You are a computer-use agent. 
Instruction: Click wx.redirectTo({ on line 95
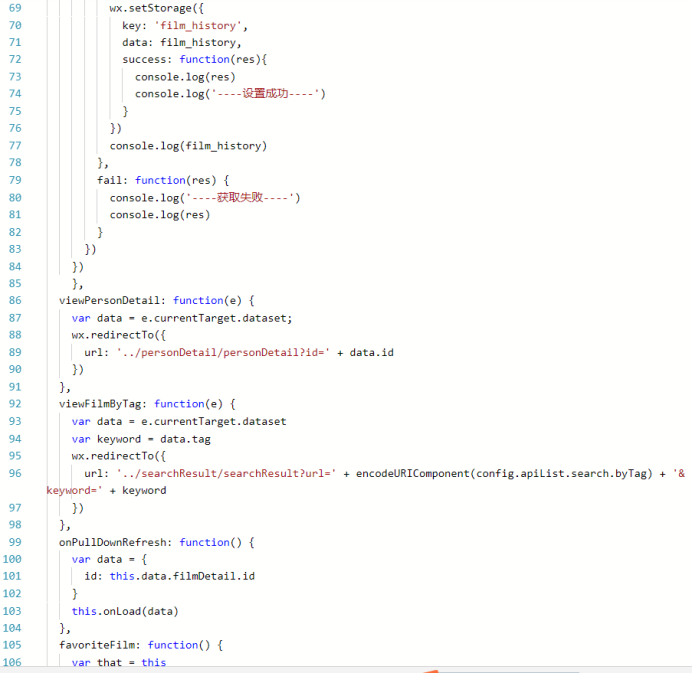[119, 456]
